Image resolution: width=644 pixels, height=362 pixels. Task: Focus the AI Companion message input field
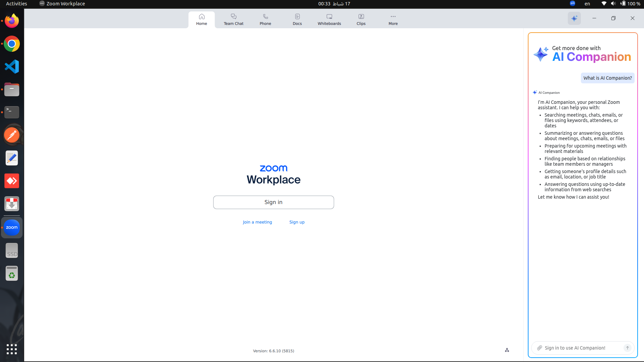pyautogui.click(x=581, y=348)
